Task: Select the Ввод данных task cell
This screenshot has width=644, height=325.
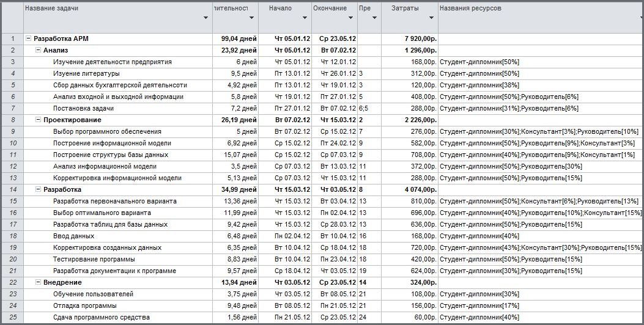Action: tap(73, 236)
